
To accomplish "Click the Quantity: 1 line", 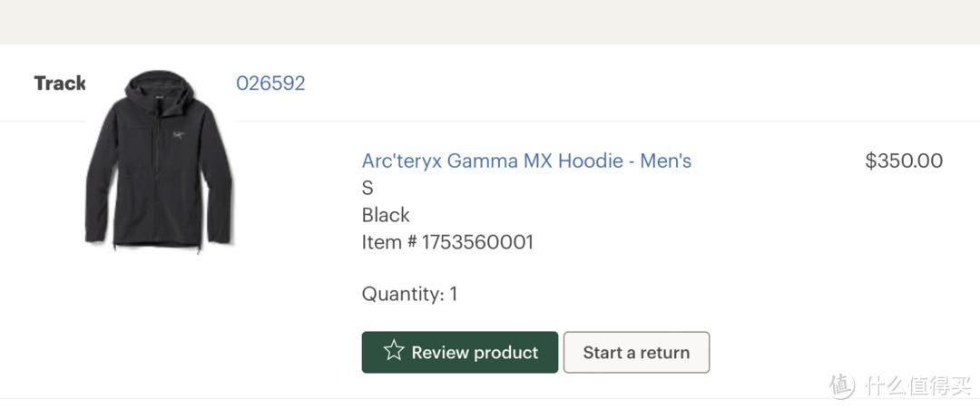I will click(409, 294).
